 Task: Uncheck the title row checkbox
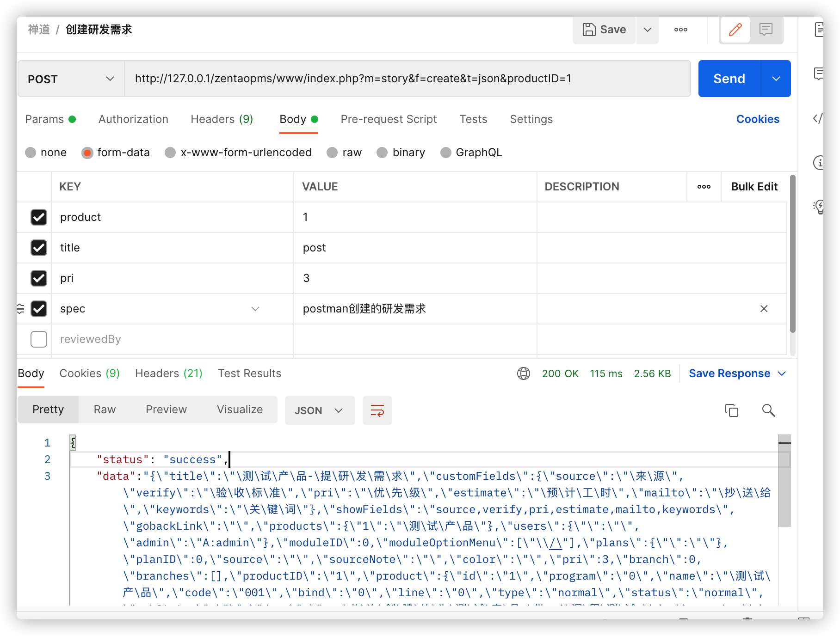click(x=39, y=248)
